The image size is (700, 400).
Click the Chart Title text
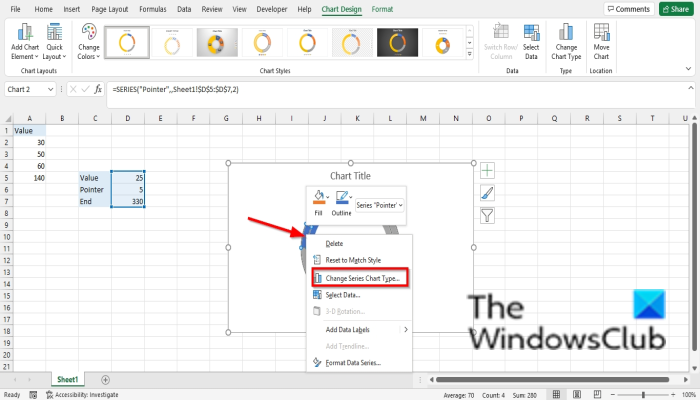350,176
